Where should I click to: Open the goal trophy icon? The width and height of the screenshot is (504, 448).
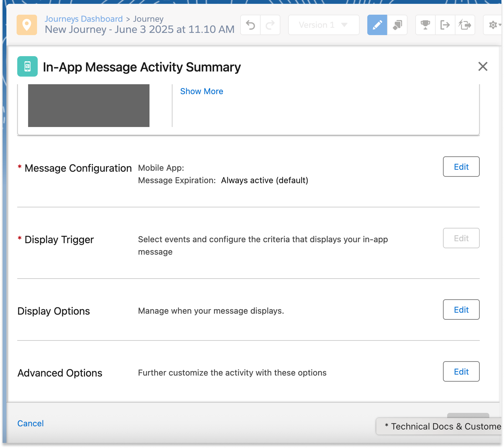[x=425, y=25]
